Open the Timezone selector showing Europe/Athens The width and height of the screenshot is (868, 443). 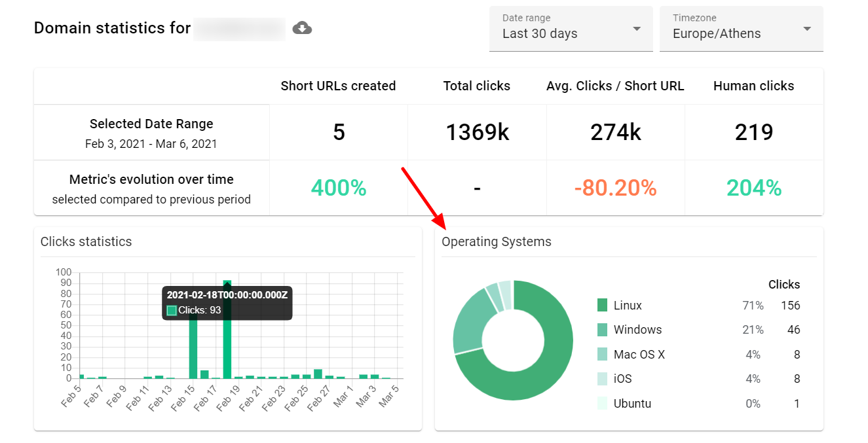[741, 29]
